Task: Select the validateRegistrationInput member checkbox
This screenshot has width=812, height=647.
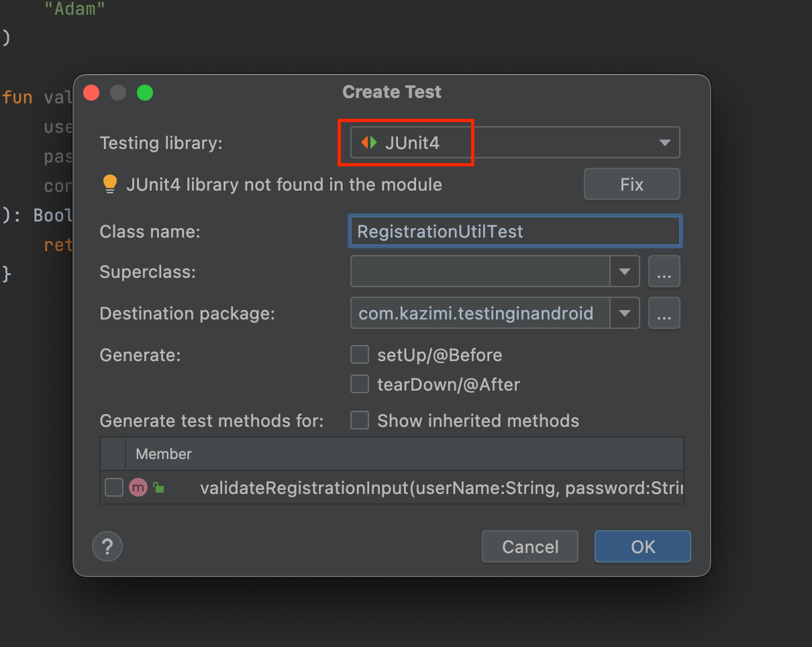Action: [113, 487]
